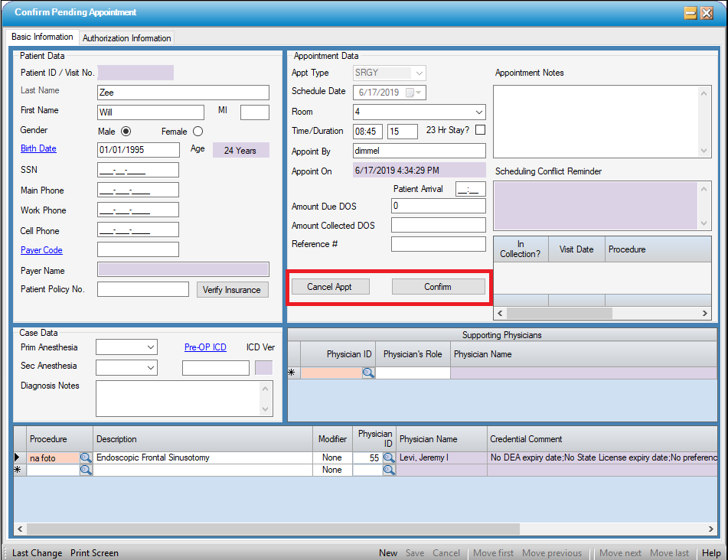Click the Supporting Physicians Physician ID search icon
The image size is (728, 560).
pyautogui.click(x=368, y=373)
